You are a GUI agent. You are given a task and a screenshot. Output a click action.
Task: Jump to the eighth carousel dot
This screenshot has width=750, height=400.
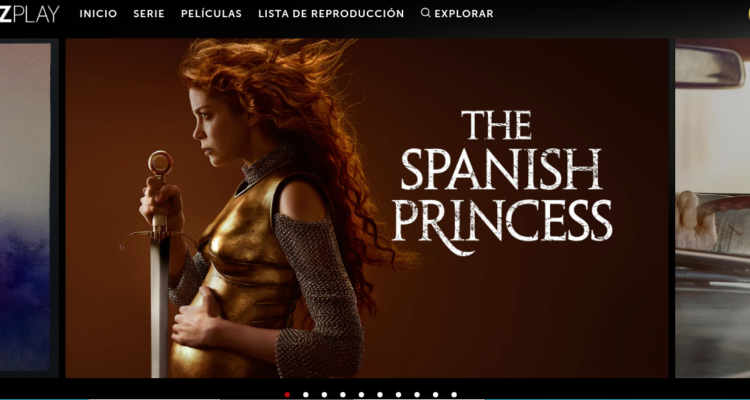pos(417,395)
